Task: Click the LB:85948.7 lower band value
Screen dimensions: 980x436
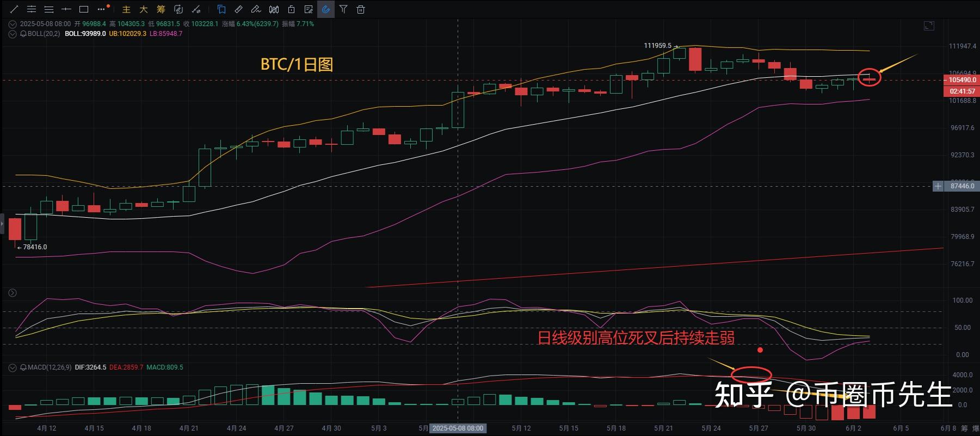Action: [x=166, y=34]
